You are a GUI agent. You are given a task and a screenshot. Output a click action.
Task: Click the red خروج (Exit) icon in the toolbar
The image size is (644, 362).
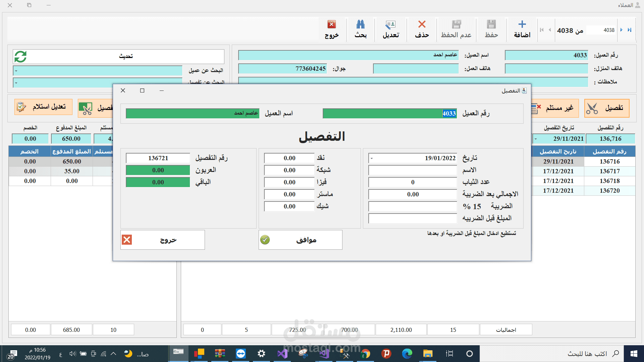[331, 25]
